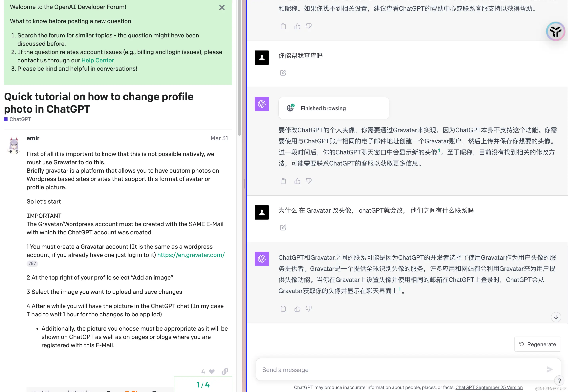Click the ChatGPT logo avatar beside the last reply
This screenshot has height=392, width=568.
point(262,259)
